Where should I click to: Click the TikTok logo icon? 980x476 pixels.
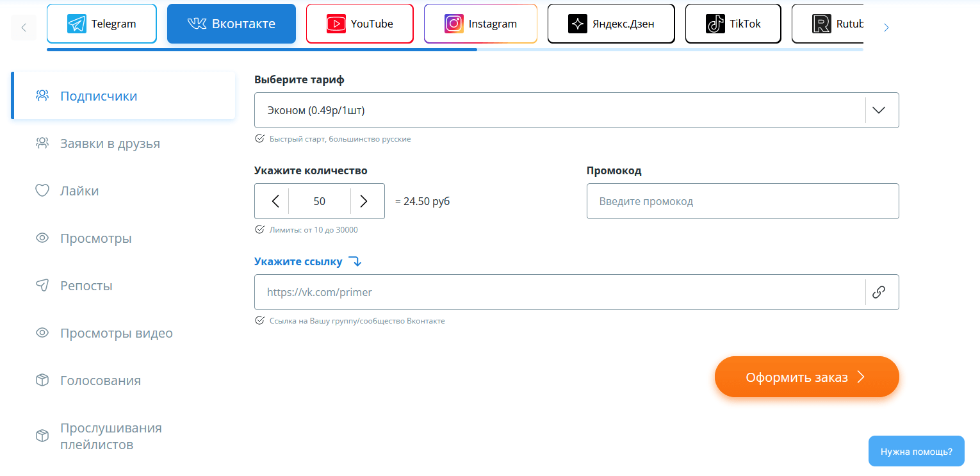(715, 24)
